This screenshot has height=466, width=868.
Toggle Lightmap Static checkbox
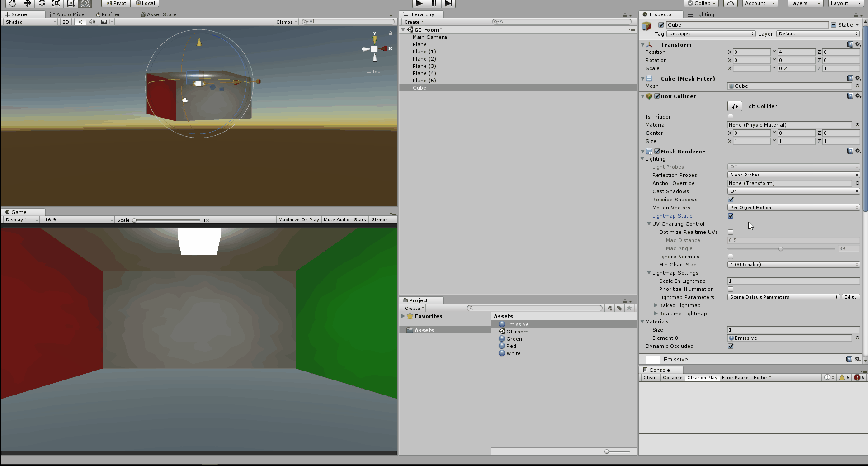point(731,216)
